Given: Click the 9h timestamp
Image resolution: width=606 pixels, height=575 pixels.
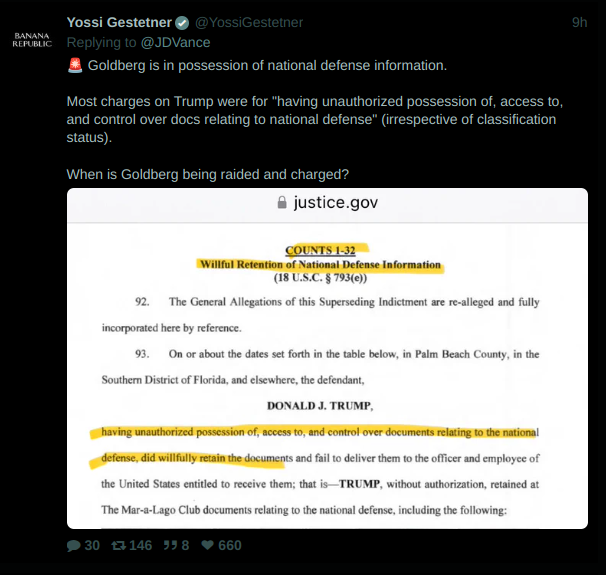Looking at the screenshot, I should (579, 22).
